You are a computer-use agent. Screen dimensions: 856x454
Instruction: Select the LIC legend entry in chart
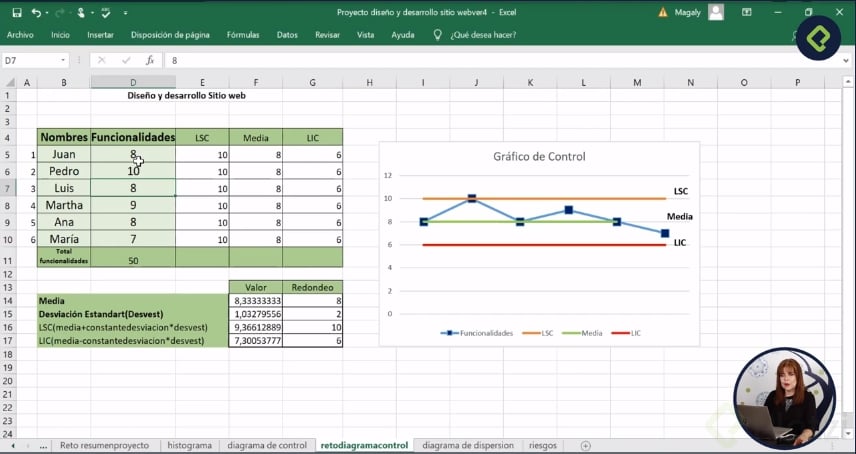(627, 333)
